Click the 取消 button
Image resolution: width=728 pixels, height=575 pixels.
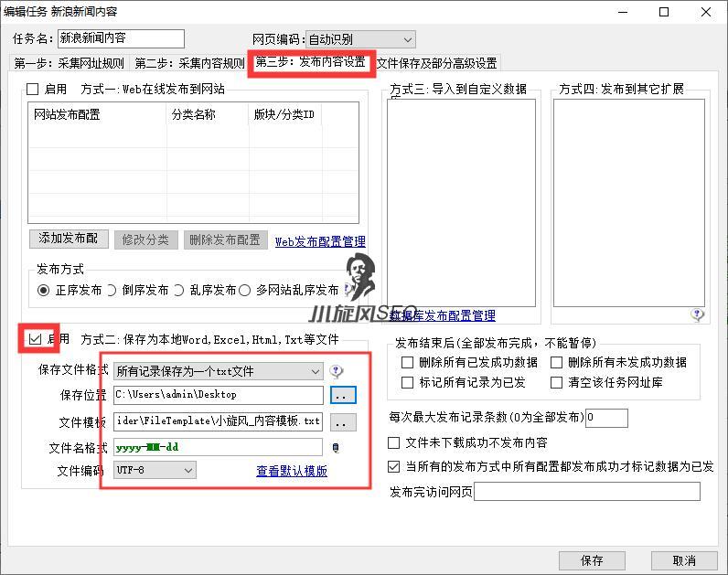(684, 560)
